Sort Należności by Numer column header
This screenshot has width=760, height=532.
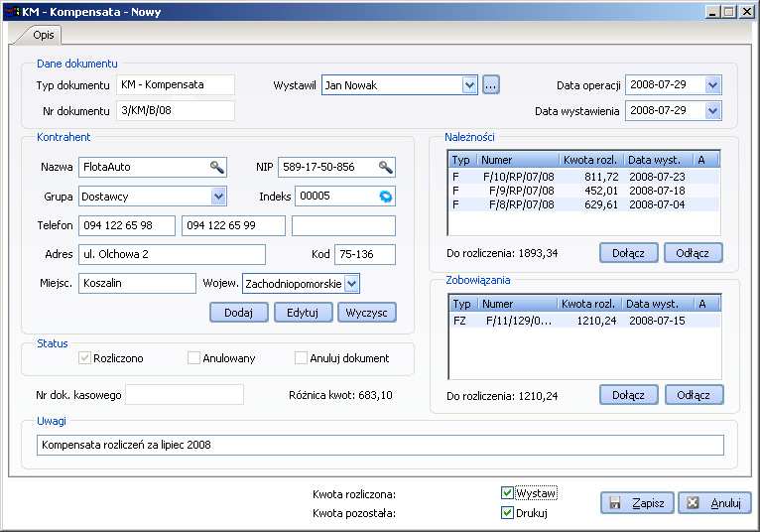point(518,160)
